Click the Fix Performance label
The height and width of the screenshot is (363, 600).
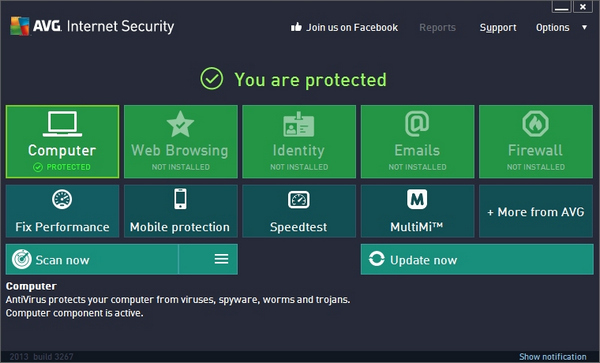[x=62, y=227]
